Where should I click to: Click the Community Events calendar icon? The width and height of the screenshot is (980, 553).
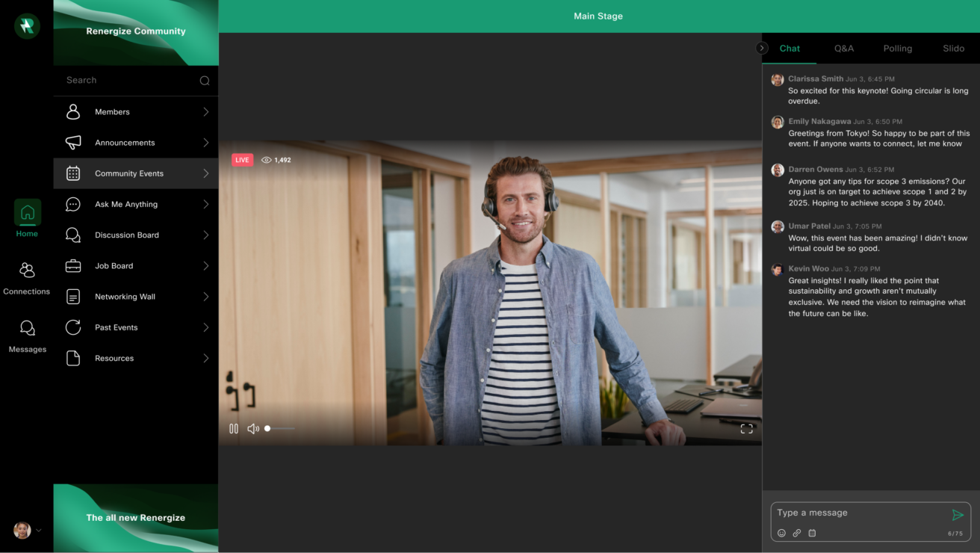click(73, 173)
